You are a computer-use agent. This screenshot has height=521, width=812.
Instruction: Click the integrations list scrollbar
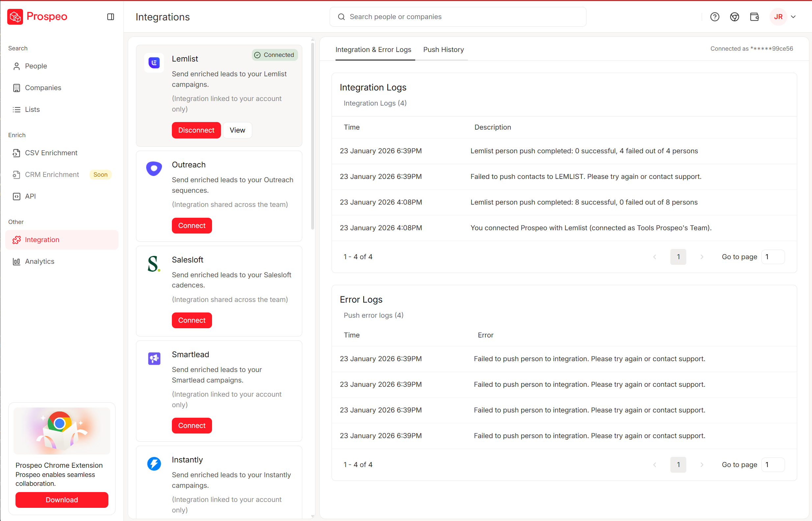[312, 135]
